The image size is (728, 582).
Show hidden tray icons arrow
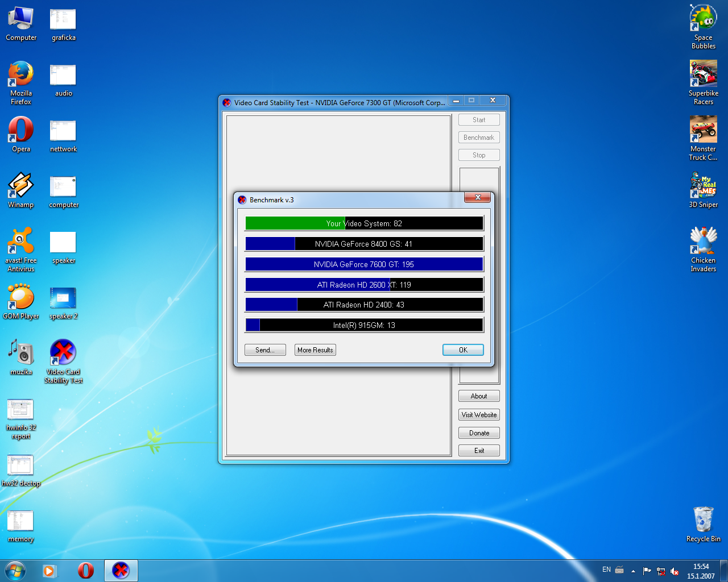pos(633,571)
